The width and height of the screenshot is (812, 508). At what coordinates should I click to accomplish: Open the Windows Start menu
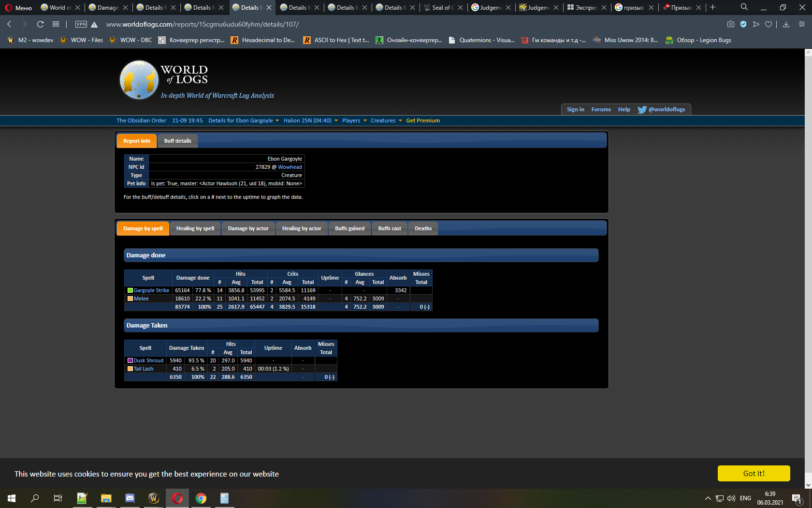(12, 498)
